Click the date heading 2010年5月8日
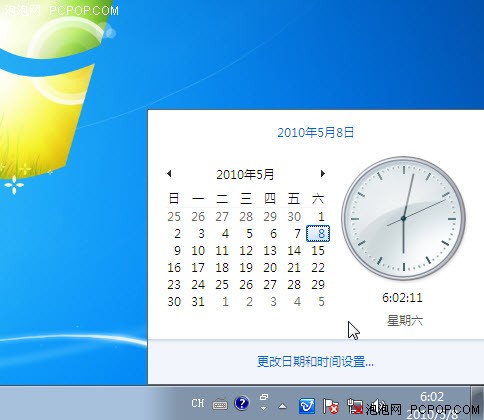484x420 pixels. click(x=316, y=133)
